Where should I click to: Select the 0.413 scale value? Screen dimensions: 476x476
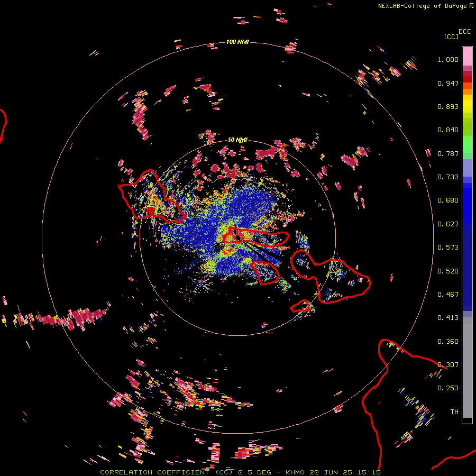448,318
